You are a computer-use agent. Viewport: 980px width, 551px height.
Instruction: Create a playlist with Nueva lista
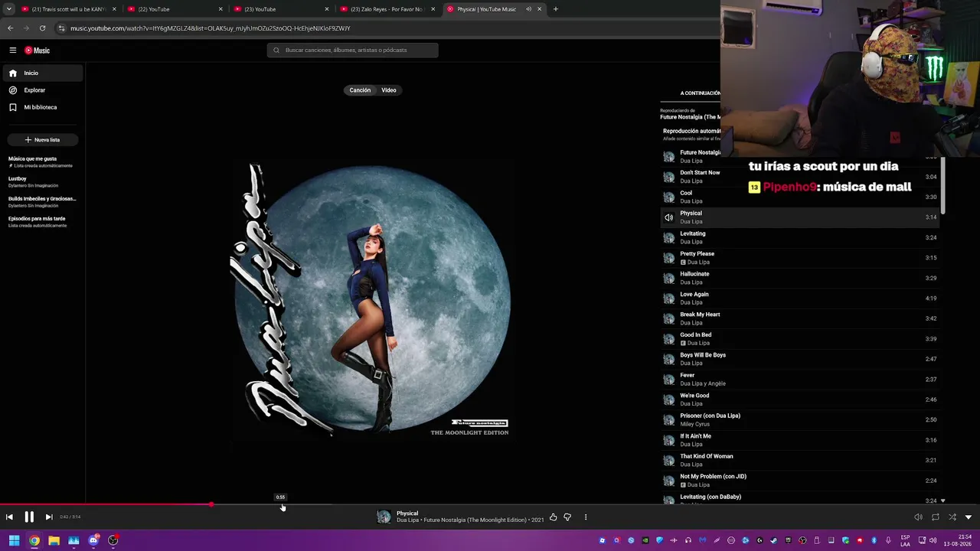point(43,140)
